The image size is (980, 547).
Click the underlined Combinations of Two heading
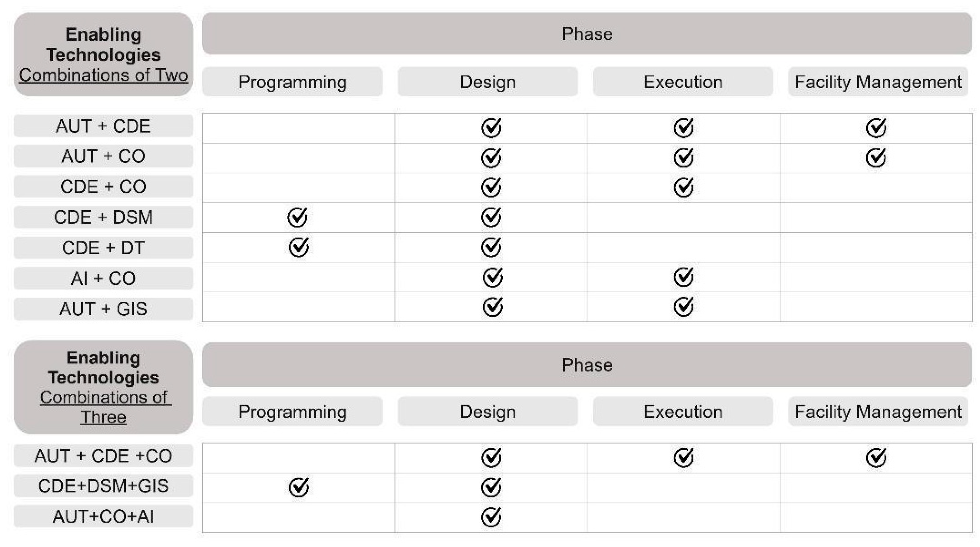point(103,75)
